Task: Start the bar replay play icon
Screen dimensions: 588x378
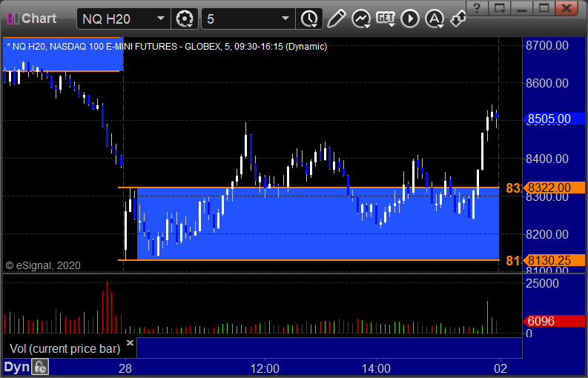Action: [x=410, y=19]
